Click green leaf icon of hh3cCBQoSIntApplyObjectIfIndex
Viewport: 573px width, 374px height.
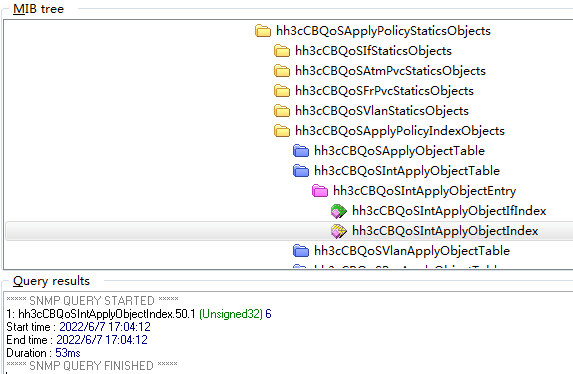tap(338, 211)
